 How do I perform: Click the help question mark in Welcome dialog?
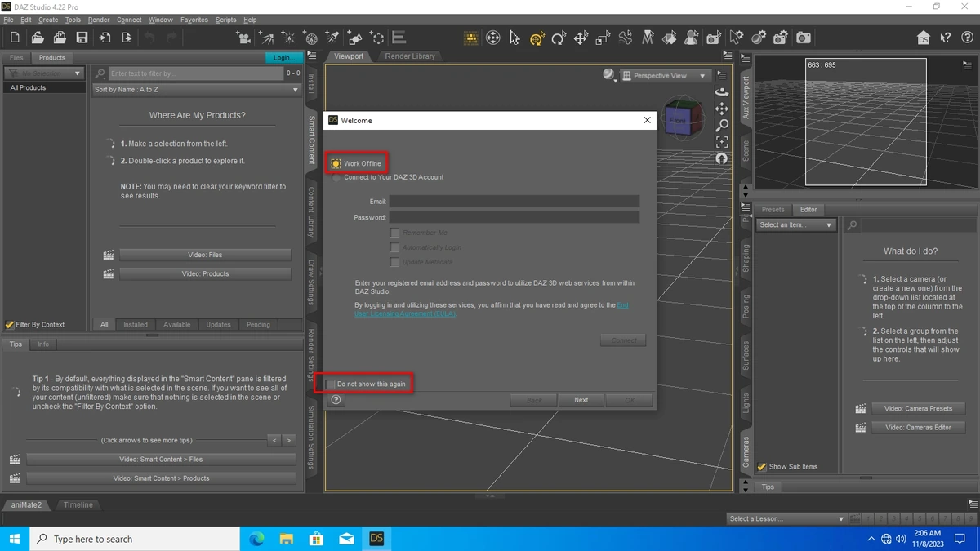click(x=336, y=400)
